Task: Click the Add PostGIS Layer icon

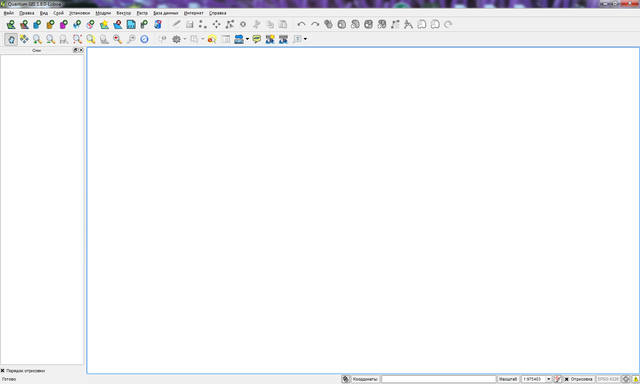Action: (x=38, y=24)
